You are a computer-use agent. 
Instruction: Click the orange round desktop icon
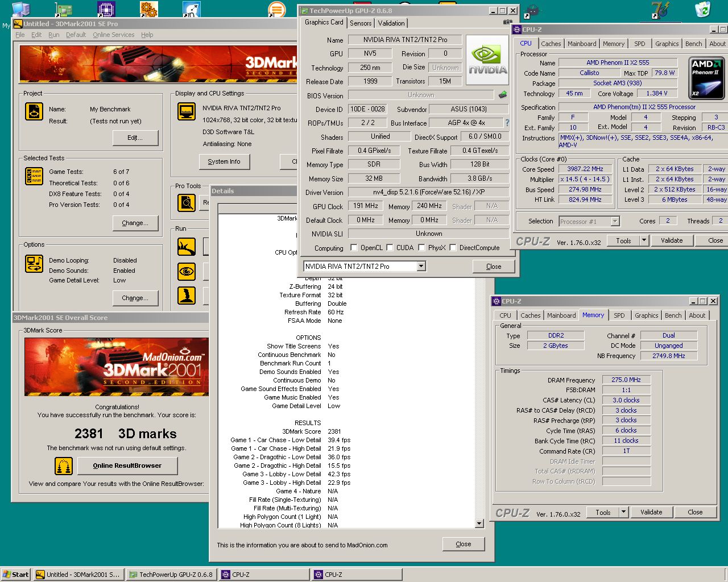[x=276, y=10]
